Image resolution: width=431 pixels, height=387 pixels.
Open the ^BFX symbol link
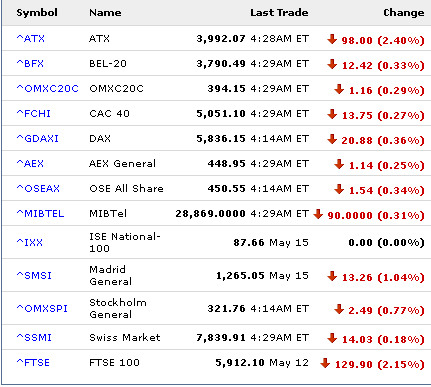point(30,64)
